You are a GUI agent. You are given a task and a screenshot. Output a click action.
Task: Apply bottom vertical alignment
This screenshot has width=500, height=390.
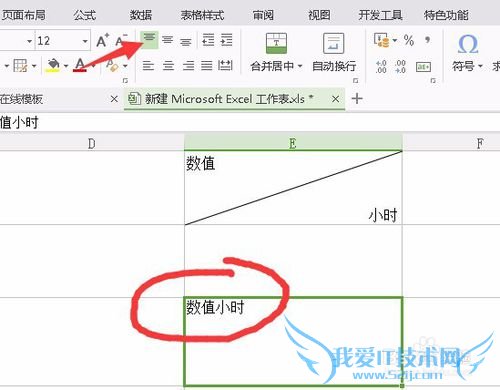point(186,41)
